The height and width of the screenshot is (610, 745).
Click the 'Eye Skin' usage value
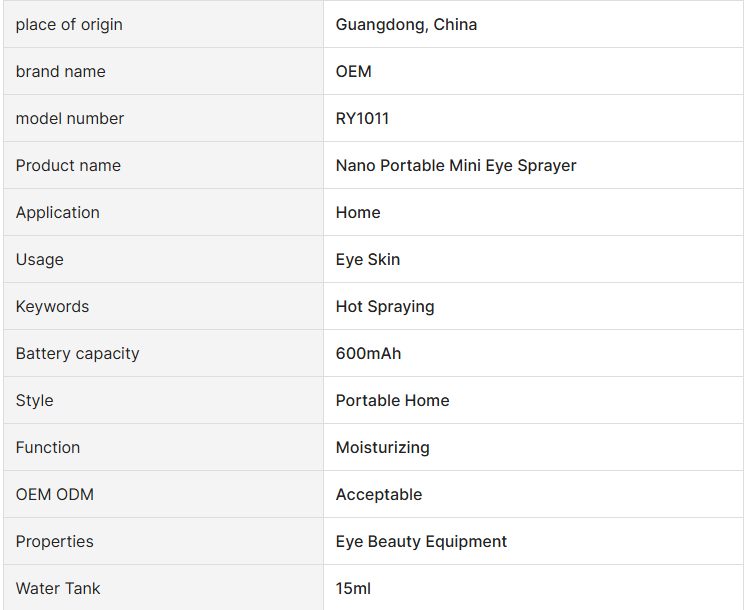(x=368, y=259)
